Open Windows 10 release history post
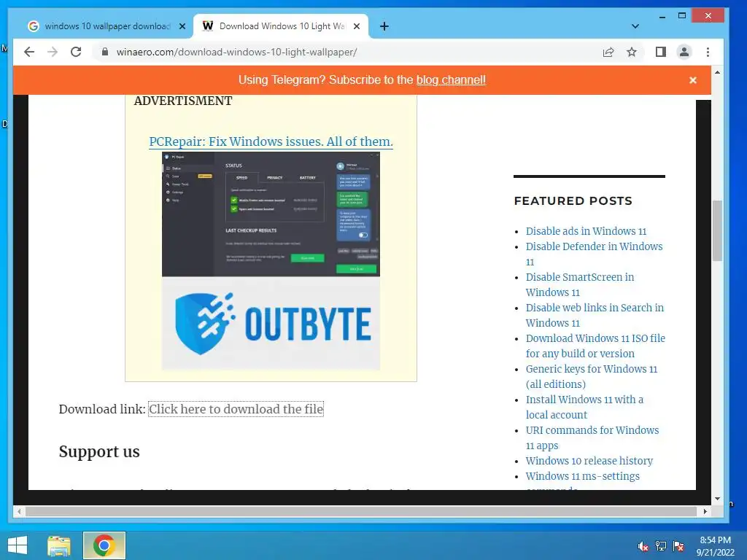This screenshot has height=560, width=747. point(589,461)
